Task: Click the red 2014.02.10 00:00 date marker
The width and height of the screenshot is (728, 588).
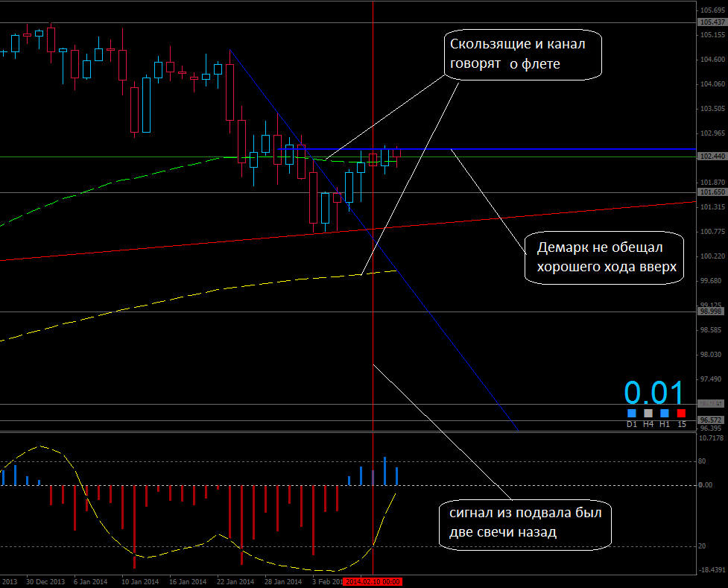Action: tap(373, 581)
